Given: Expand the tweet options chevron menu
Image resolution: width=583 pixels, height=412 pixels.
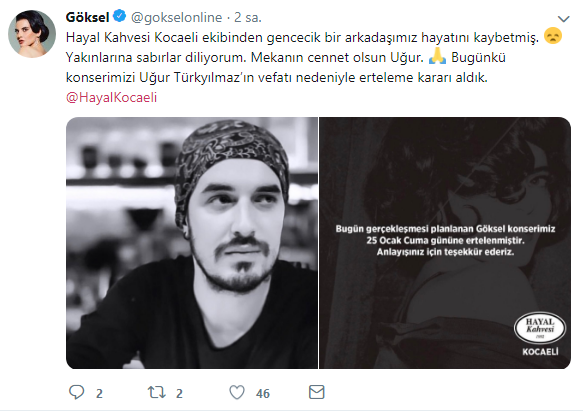Looking at the screenshot, I should (564, 19).
